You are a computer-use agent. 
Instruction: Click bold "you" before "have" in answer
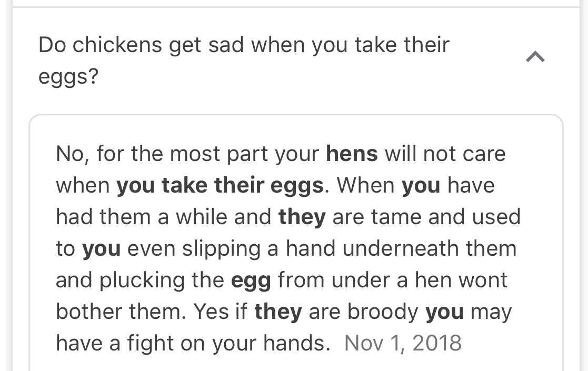coord(421,185)
